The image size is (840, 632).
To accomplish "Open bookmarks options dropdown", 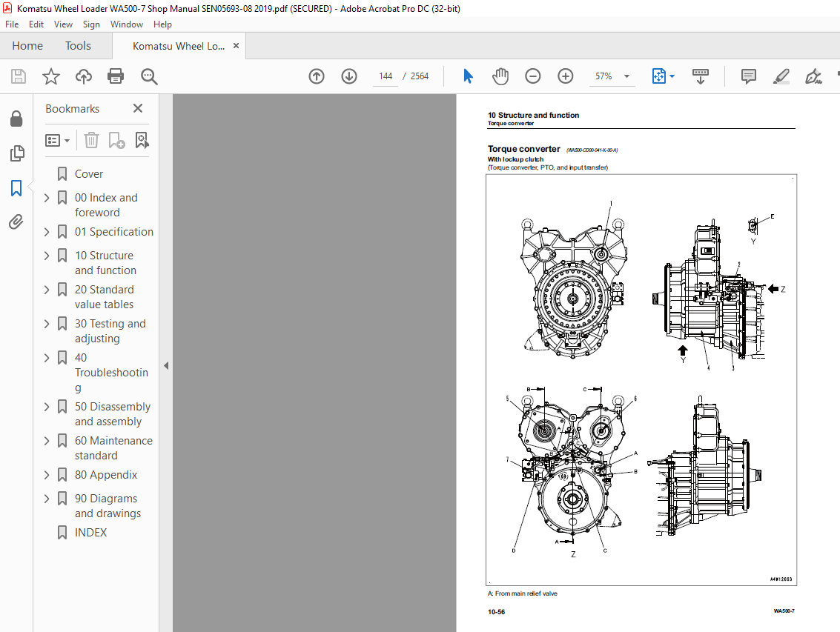I will coord(57,140).
